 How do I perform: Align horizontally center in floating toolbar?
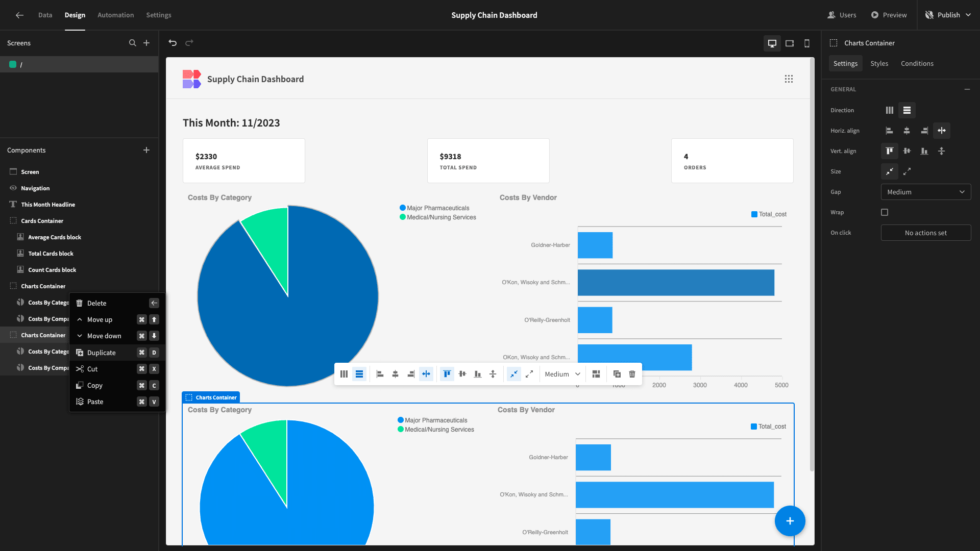coord(395,374)
